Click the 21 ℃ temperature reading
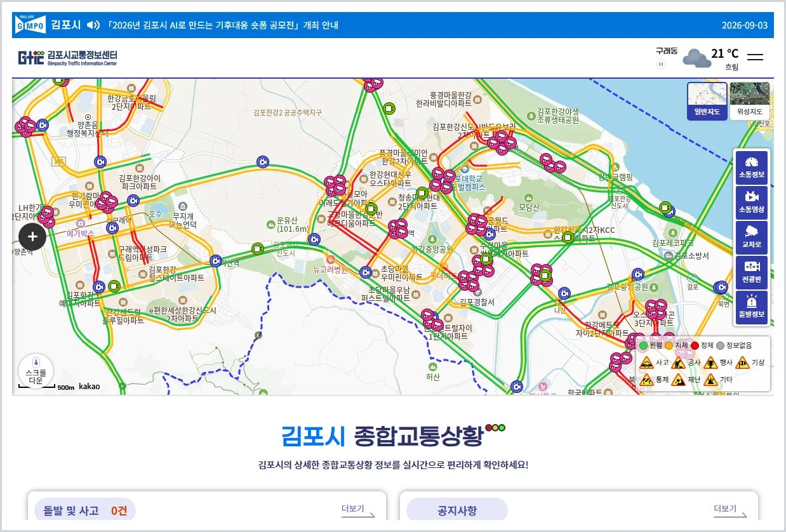Screen dimensions: 786x532 pyautogui.click(x=724, y=53)
